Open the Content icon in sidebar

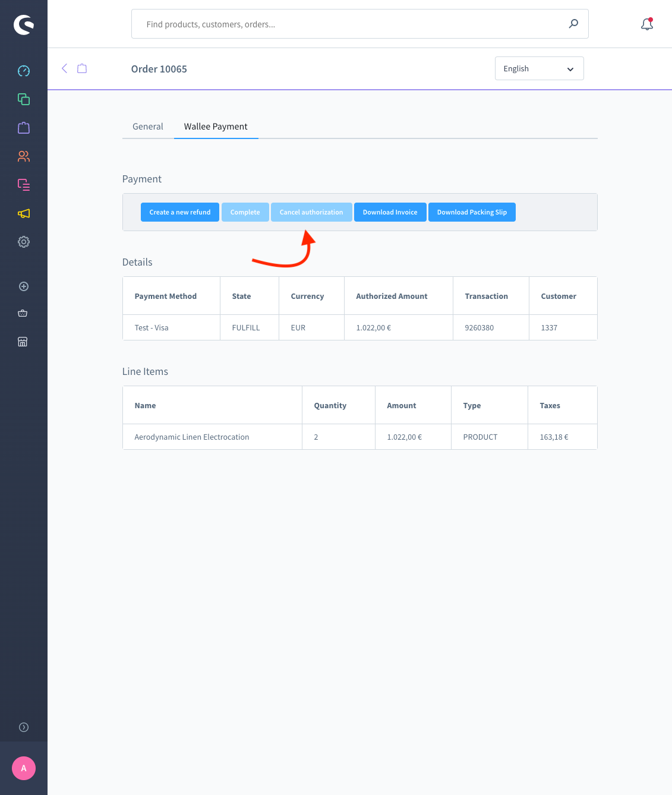pyautogui.click(x=24, y=185)
